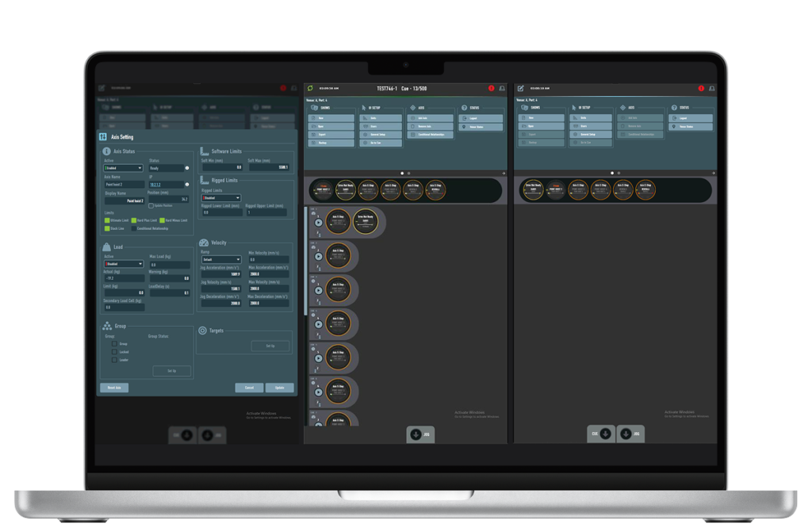Image resolution: width=812 pixels, height=528 pixels.
Task: Open the Axis Status Active dropdown
Action: tap(123, 168)
